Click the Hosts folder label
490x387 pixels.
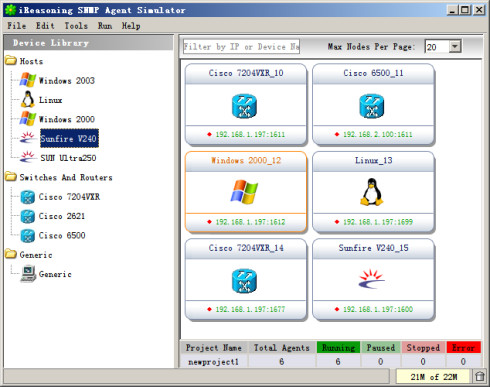(31, 61)
